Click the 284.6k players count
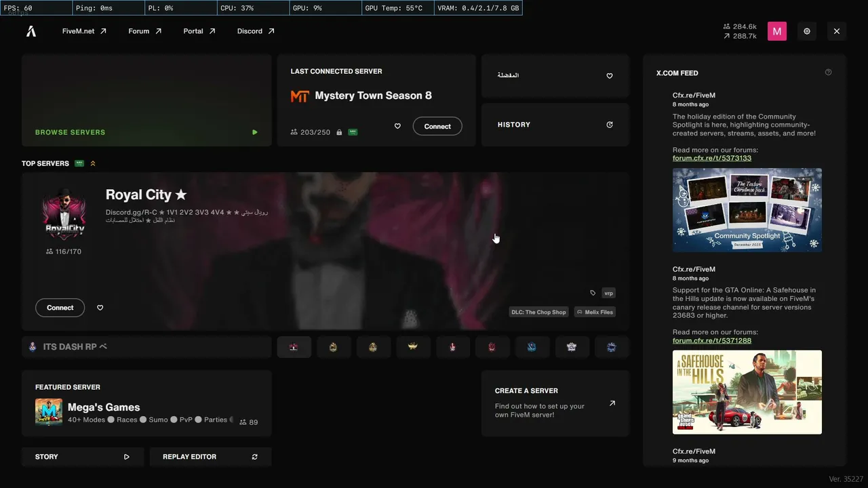The image size is (868, 488). click(740, 26)
